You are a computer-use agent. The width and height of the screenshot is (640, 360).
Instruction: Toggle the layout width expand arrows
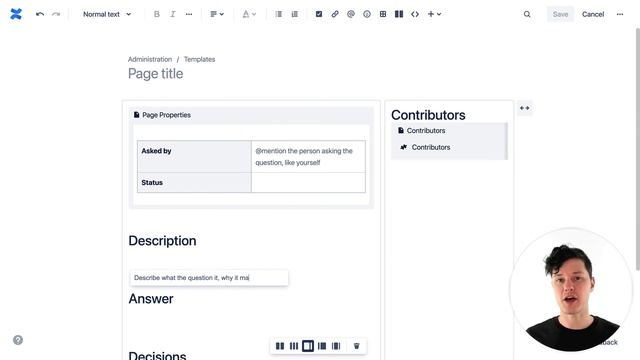(x=524, y=108)
